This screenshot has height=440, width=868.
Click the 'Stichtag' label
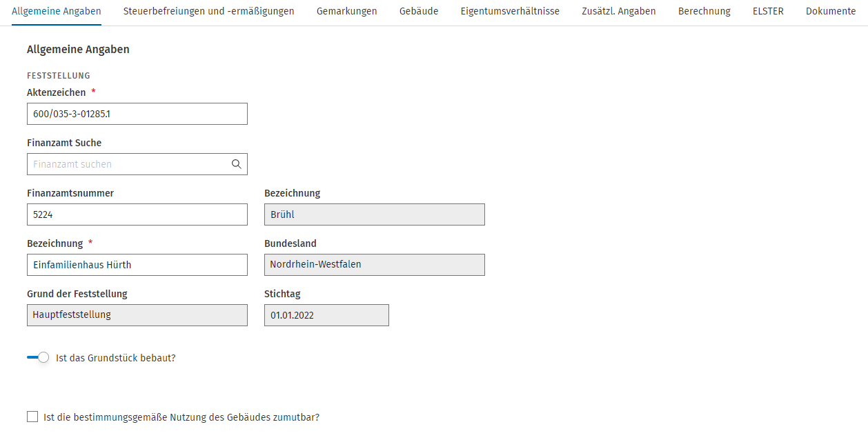[282, 294]
